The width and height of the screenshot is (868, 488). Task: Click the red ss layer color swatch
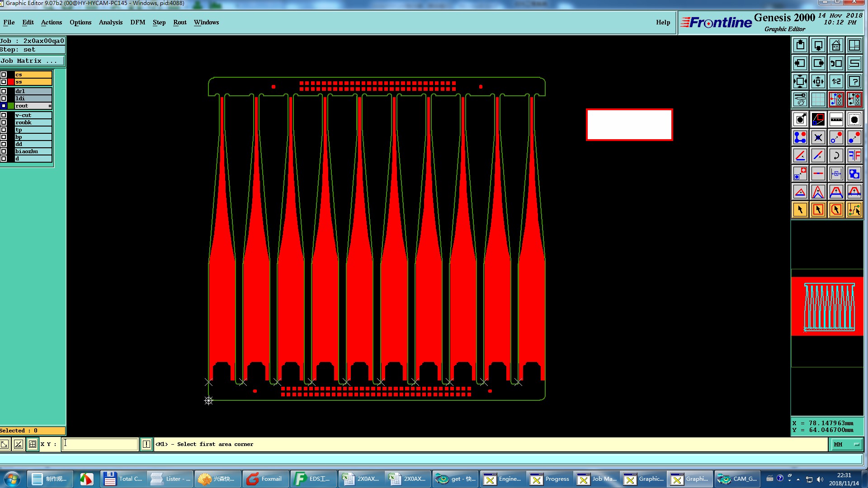point(11,82)
